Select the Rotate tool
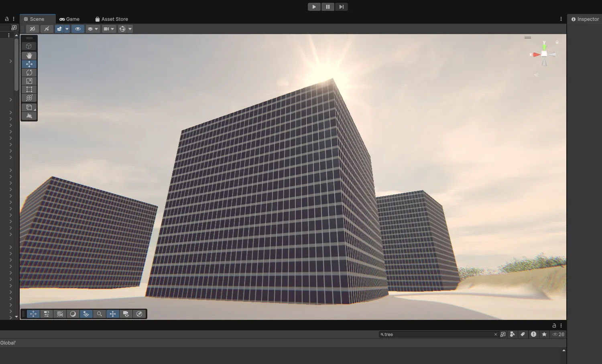The width and height of the screenshot is (602, 364). coord(29,73)
